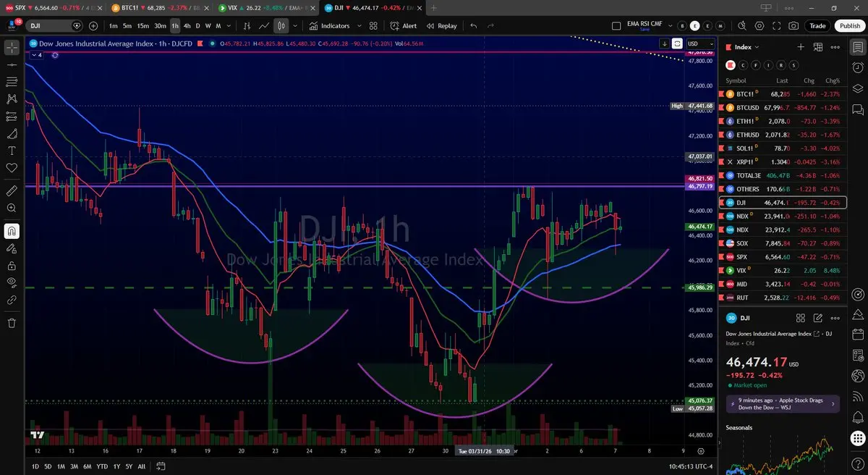Select the red flag watchlist filter
Image resolution: width=868 pixels, height=475 pixels.
[x=730, y=64]
